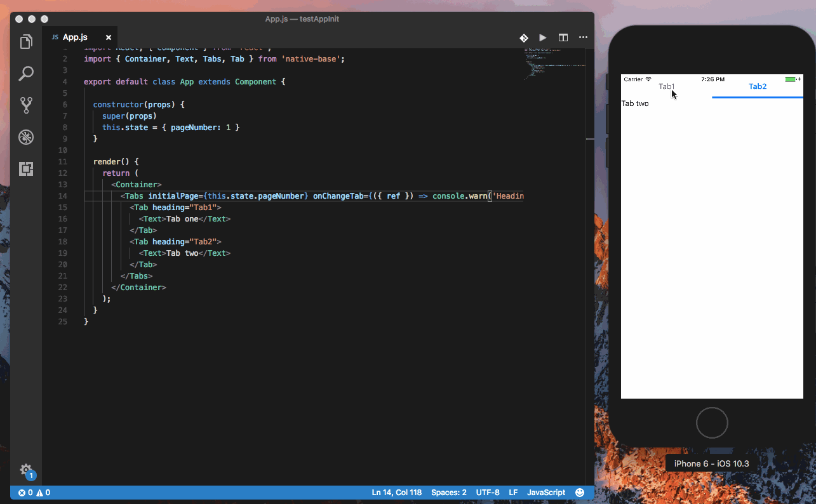Click heading="Tab1" on line 15
Image resolution: width=816 pixels, height=504 pixels.
coord(185,208)
